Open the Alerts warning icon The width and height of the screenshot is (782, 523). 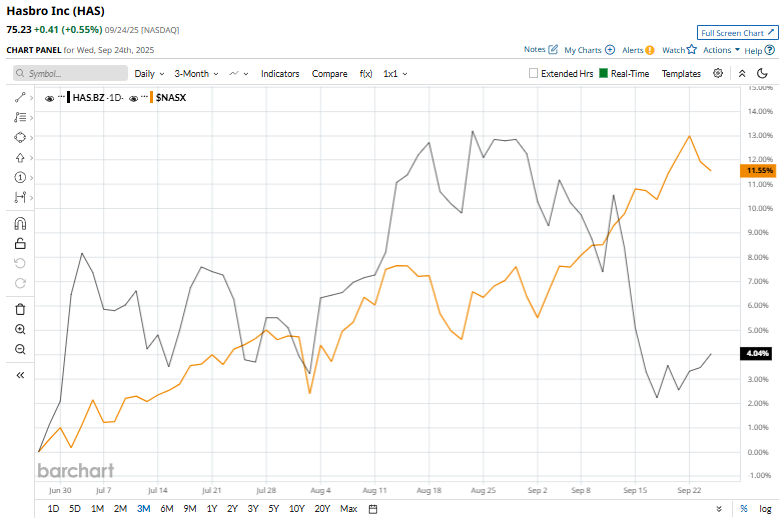tap(649, 50)
